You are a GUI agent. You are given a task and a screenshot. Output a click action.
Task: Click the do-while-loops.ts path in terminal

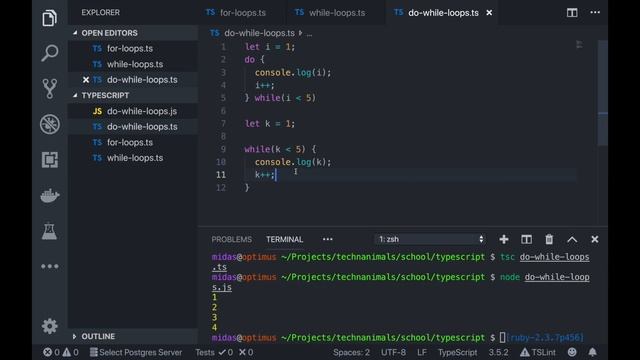[554, 257]
